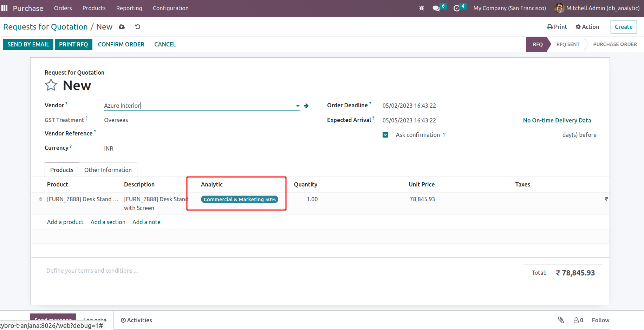Open the Reporting menu
The width and height of the screenshot is (644, 330).
[129, 8]
